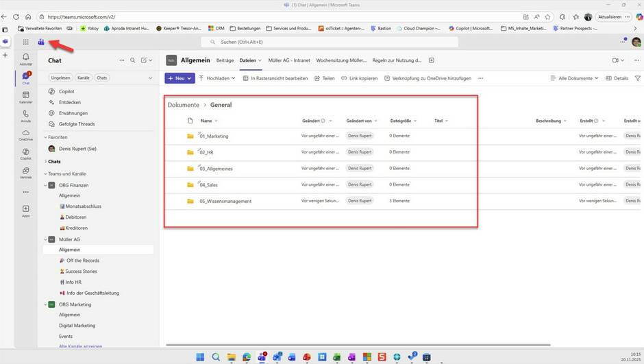Open Settings and more ellipsis in Teams header
The height and width of the screenshot is (364, 644).
pyautogui.click(x=623, y=42)
